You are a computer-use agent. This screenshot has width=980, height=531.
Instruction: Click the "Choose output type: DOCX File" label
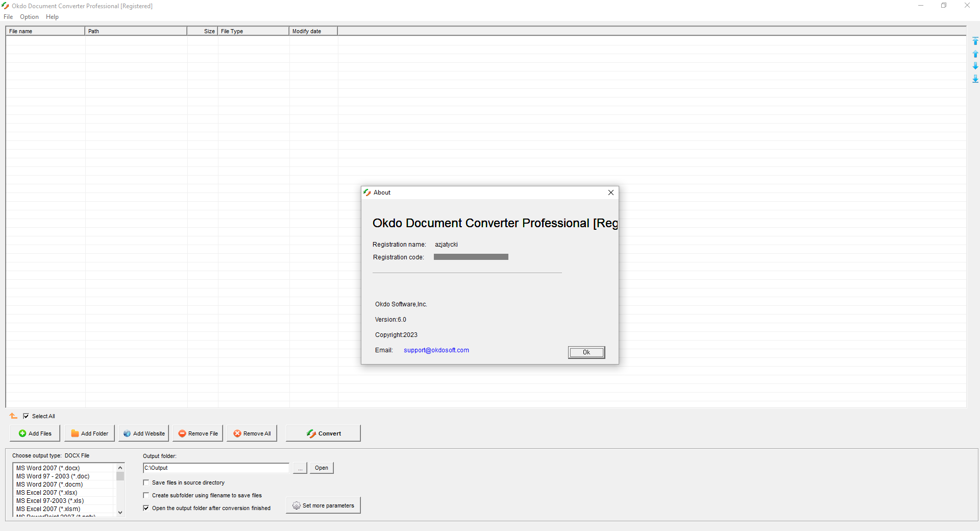(x=51, y=455)
